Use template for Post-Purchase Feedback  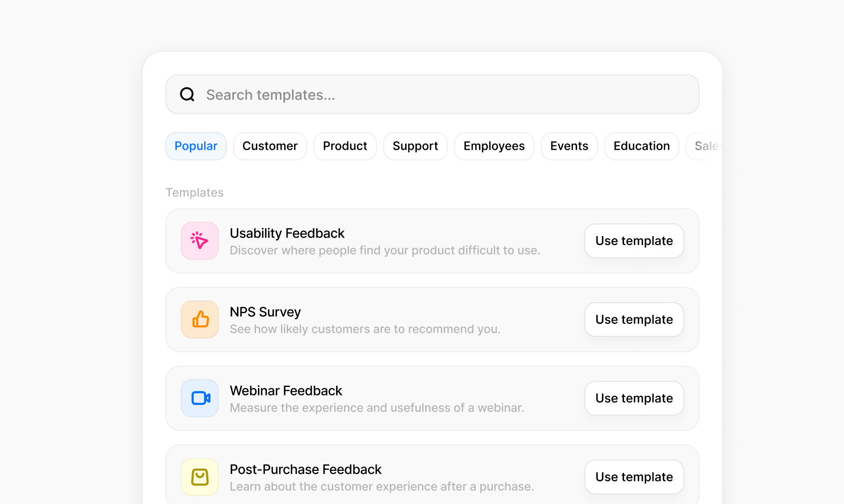tap(634, 477)
